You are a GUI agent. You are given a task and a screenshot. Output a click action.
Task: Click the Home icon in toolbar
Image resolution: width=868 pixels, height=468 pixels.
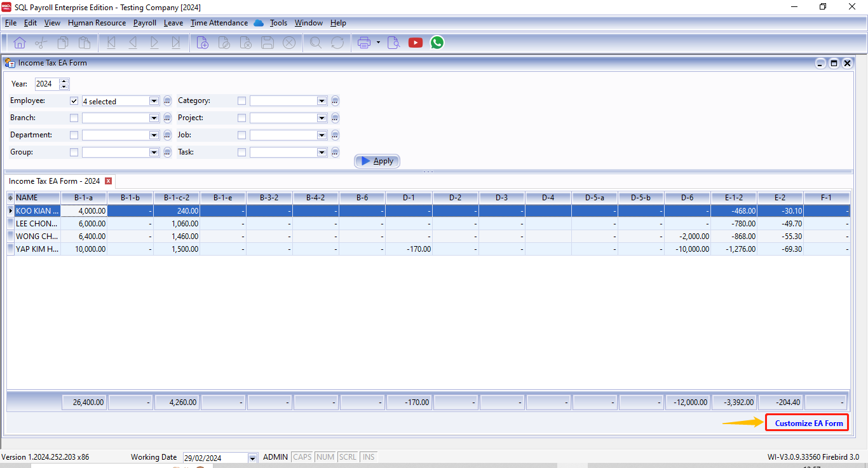[20, 43]
